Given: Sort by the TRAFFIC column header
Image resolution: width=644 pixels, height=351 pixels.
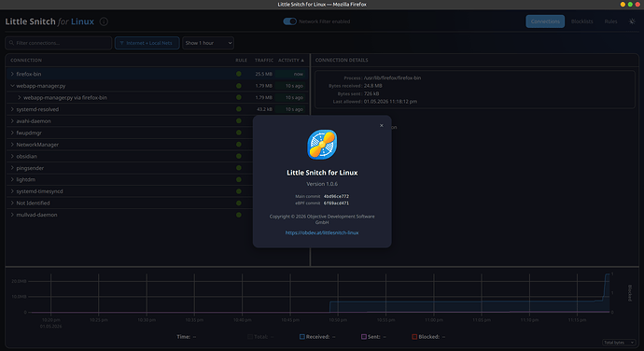Looking at the screenshot, I should [264, 61].
